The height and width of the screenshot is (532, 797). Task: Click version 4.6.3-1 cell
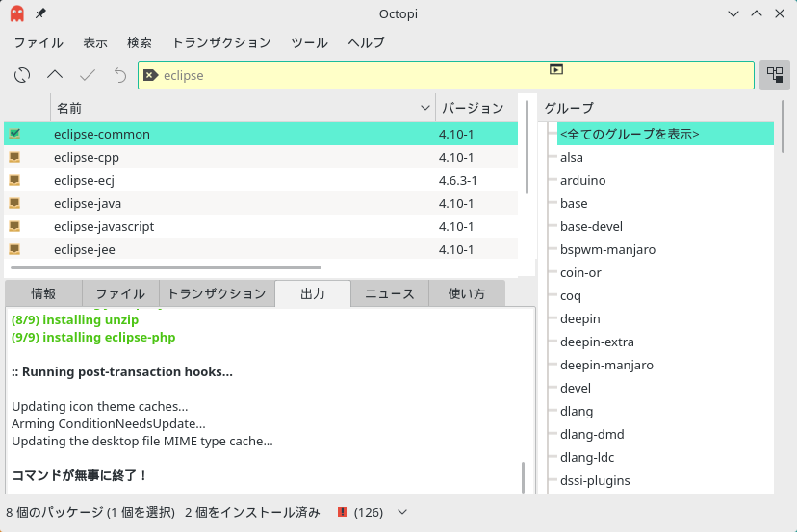457,180
